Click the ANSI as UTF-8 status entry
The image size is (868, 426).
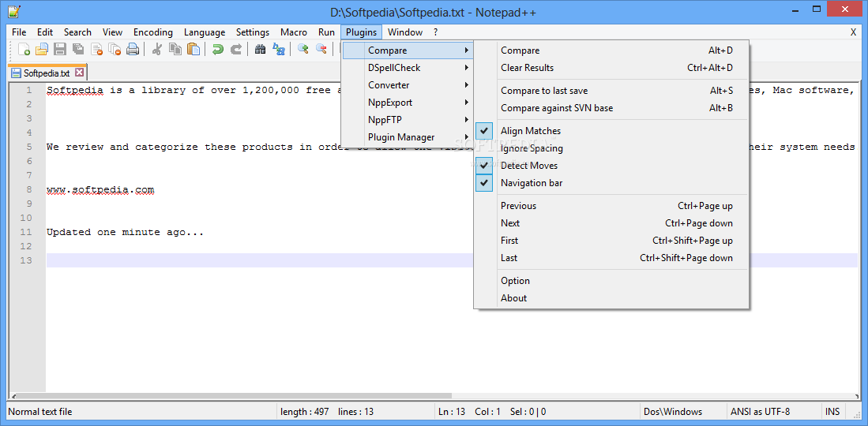[x=760, y=412]
